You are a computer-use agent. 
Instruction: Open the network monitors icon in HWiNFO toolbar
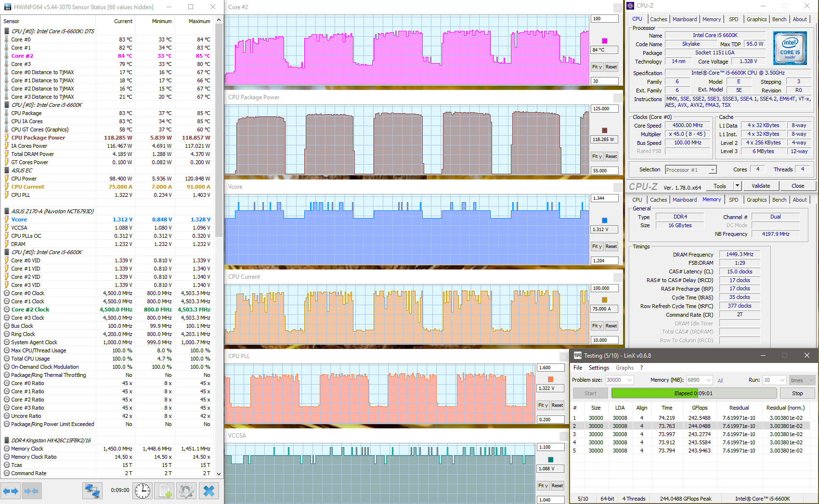tap(92, 491)
